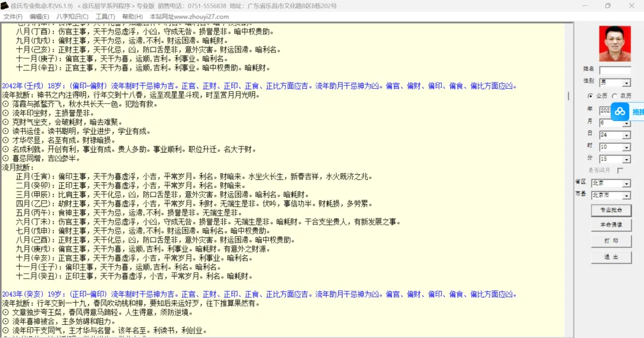This screenshot has width=644, height=338.
Task: Click the 九月(庚戌) monthly line
Action: [x=143, y=249]
